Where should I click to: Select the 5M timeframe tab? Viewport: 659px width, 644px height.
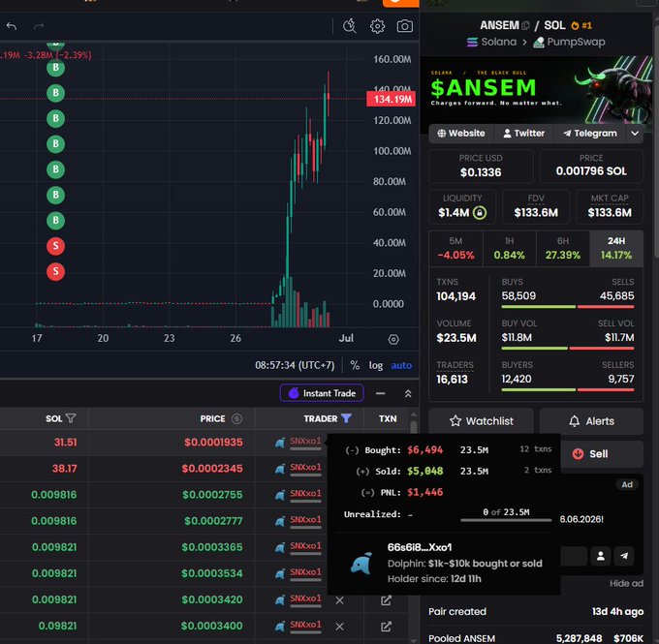coord(456,248)
